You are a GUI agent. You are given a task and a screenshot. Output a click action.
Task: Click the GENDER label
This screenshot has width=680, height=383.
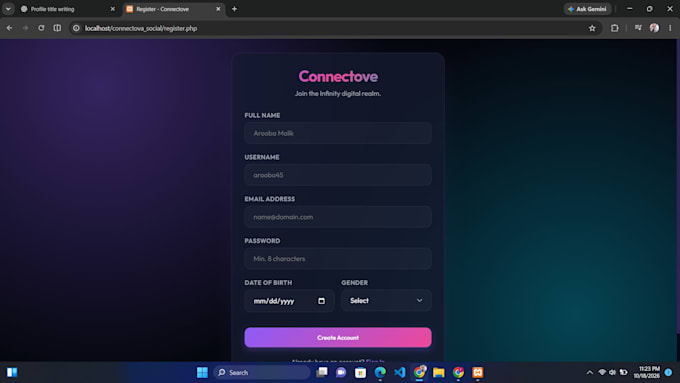(x=354, y=282)
